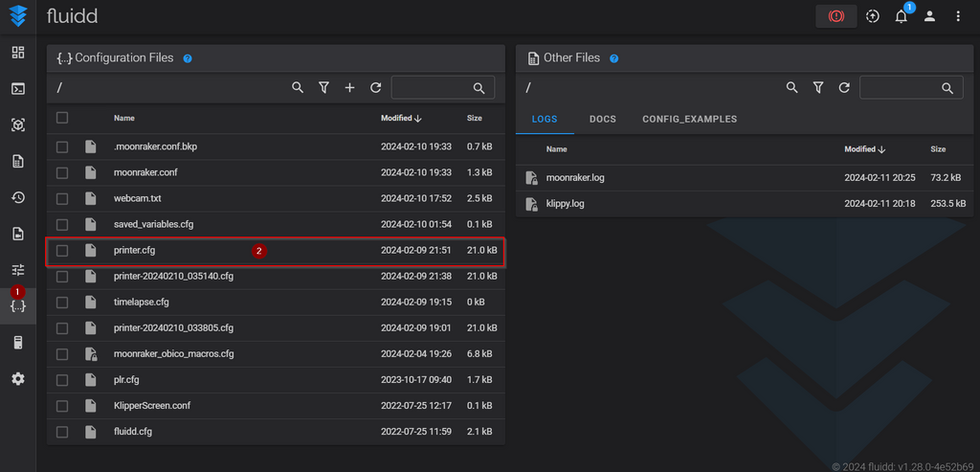This screenshot has height=472, width=980.
Task: Open the Other Files filter icon
Action: point(818,87)
